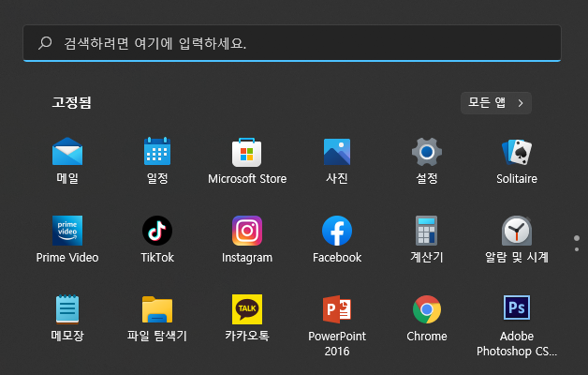
Task: Open 파일 탐색기 file explorer
Action: tap(157, 319)
